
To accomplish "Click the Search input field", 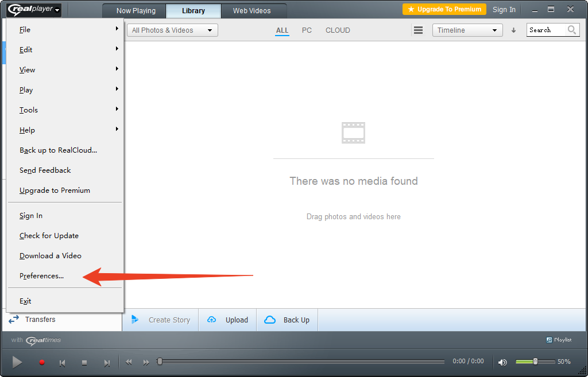I will click(x=547, y=30).
